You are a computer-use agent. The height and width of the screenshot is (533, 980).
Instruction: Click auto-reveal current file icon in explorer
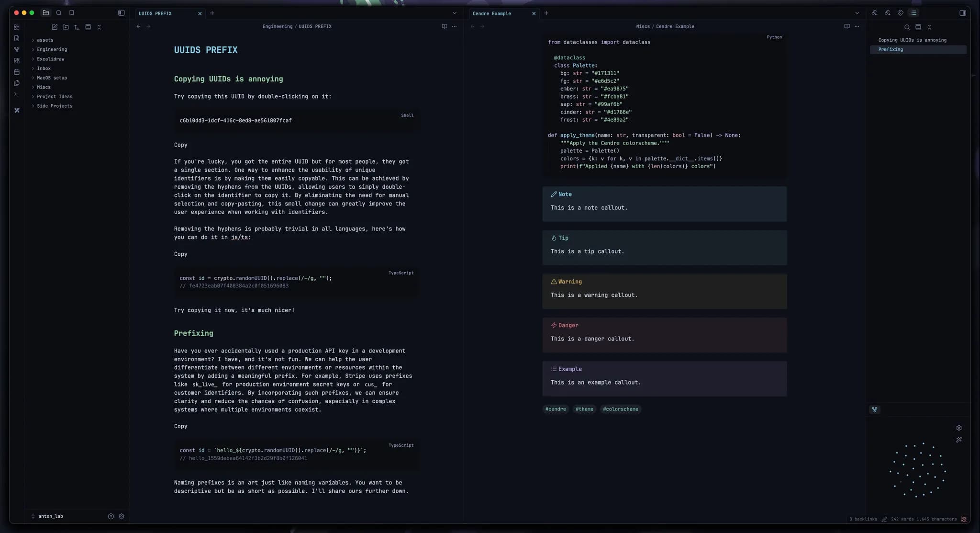click(88, 27)
